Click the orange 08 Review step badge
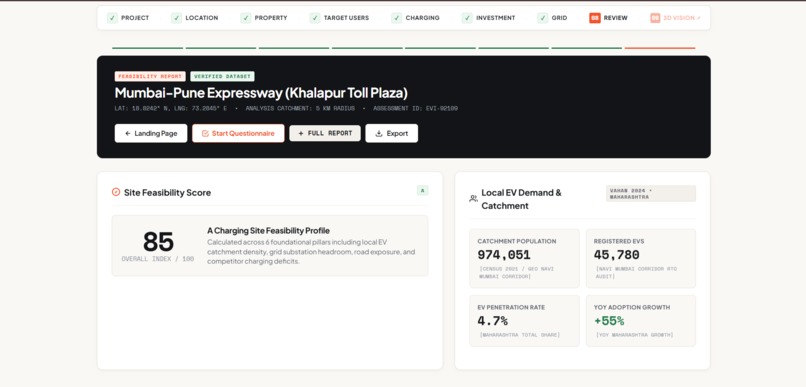Viewport: 806px width, 387px height. tap(595, 18)
